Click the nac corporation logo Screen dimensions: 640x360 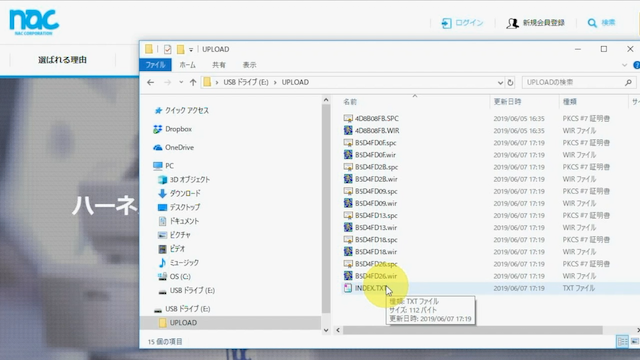(34, 22)
